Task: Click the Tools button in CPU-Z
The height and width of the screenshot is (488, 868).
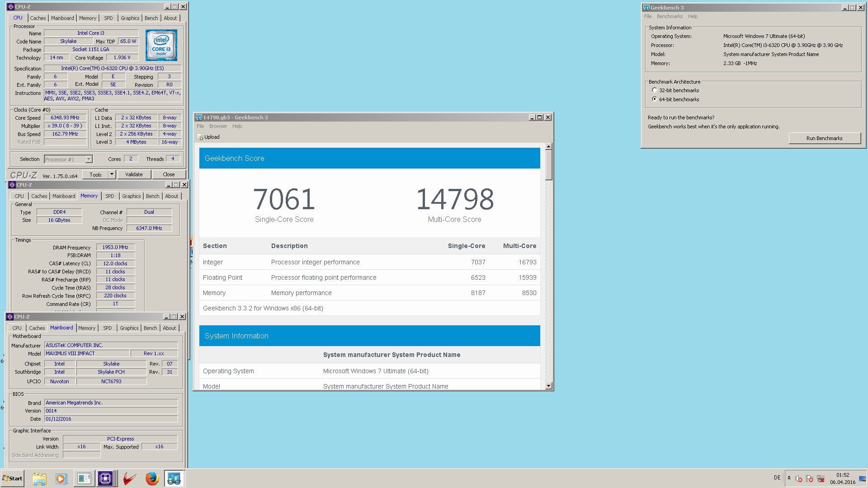Action: [x=95, y=174]
